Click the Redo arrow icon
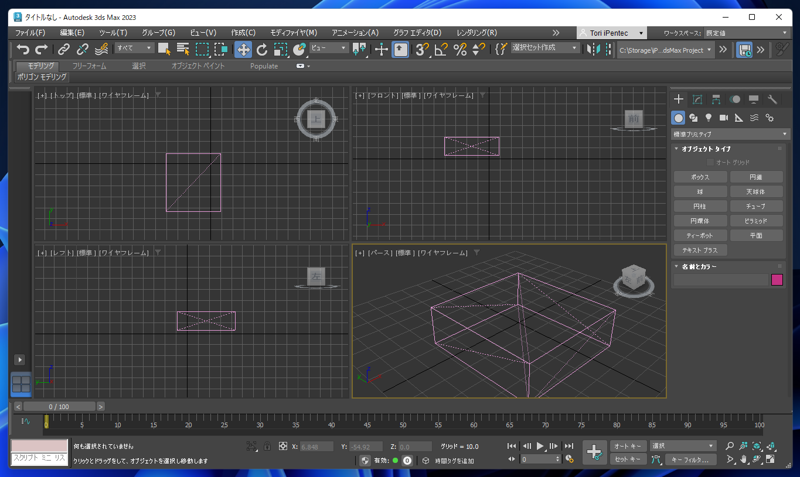Viewport: 800px width, 477px height. 42,49
